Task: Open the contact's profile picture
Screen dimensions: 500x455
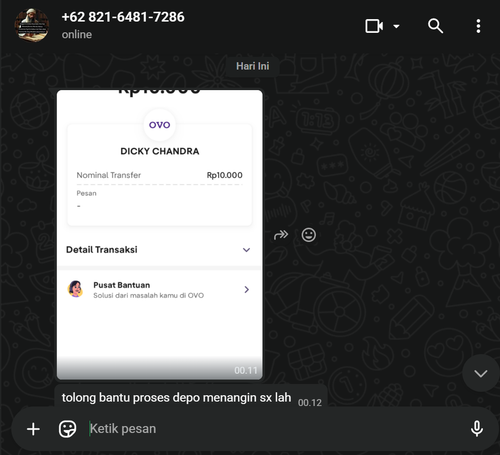Action: [32, 25]
